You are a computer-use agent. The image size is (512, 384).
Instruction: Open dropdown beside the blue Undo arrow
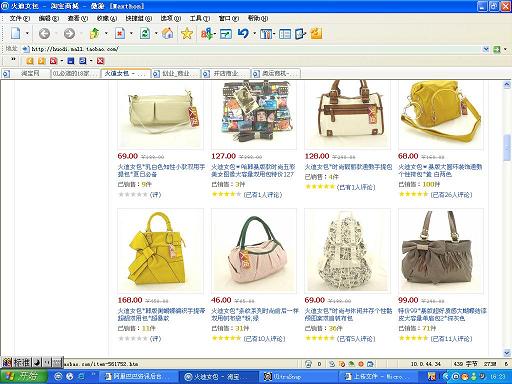coord(255,33)
